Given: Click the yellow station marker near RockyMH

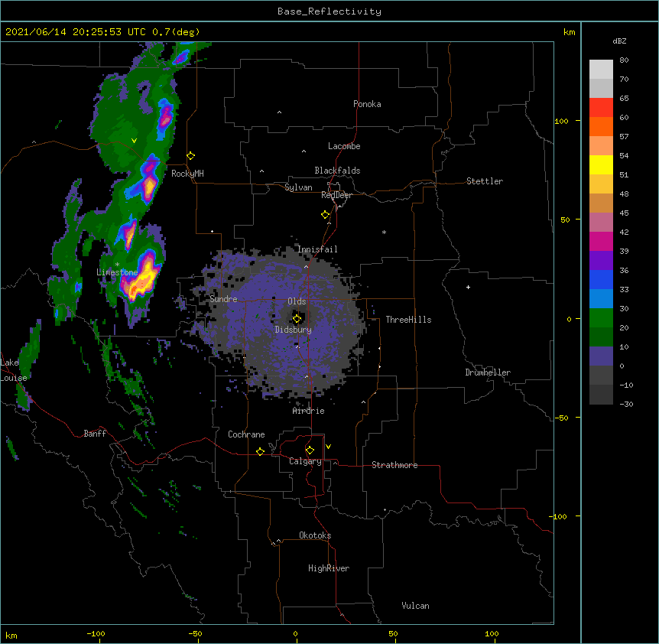Looking at the screenshot, I should pyautogui.click(x=191, y=156).
